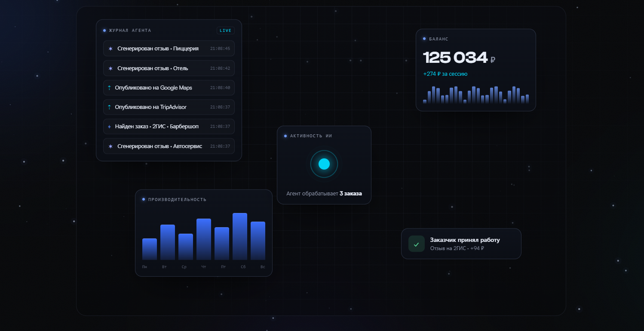Open log entry 'Сгенерирован отзыв • Пиццерия'

[169, 49]
